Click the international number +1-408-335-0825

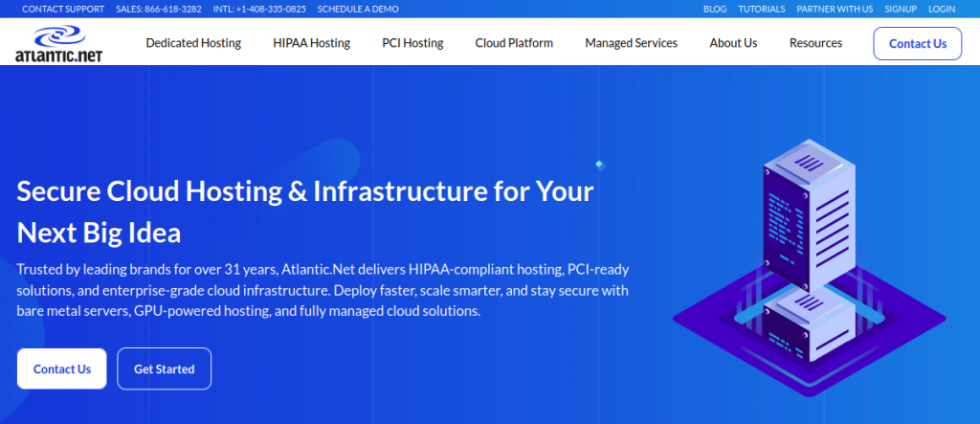click(259, 9)
